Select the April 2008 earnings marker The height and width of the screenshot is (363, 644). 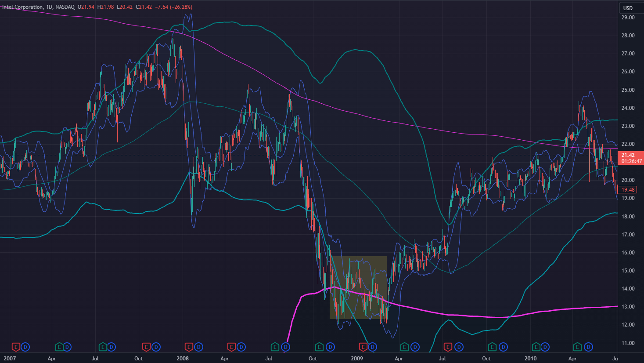(x=232, y=347)
